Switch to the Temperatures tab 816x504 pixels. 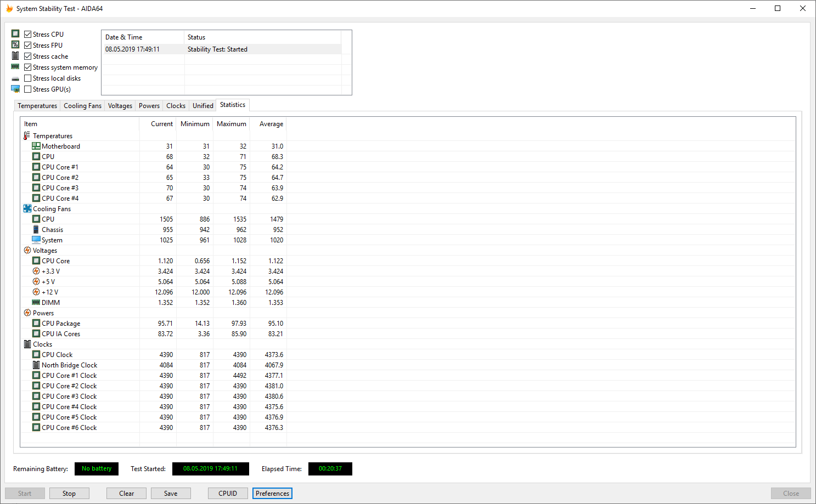tap(37, 106)
